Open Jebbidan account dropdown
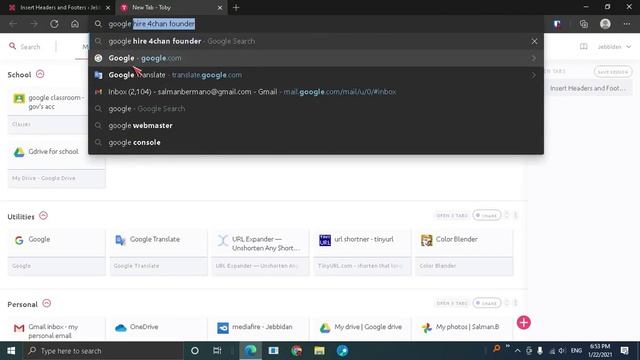The width and height of the screenshot is (640, 360). (x=614, y=47)
